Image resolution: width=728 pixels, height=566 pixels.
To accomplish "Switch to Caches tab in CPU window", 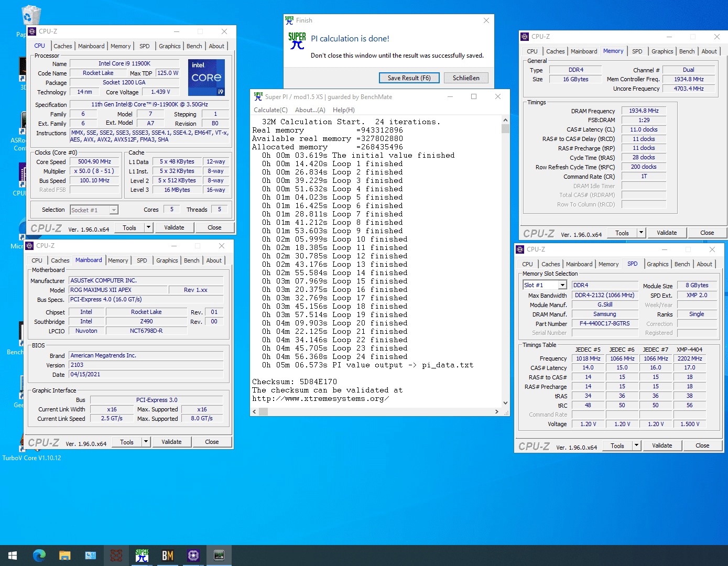I will (63, 46).
